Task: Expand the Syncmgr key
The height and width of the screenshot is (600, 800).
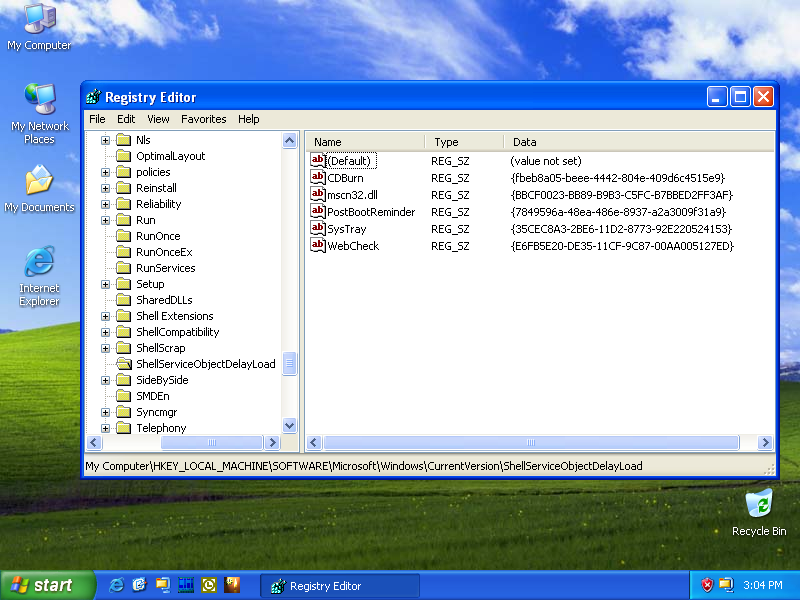Action: tap(105, 412)
